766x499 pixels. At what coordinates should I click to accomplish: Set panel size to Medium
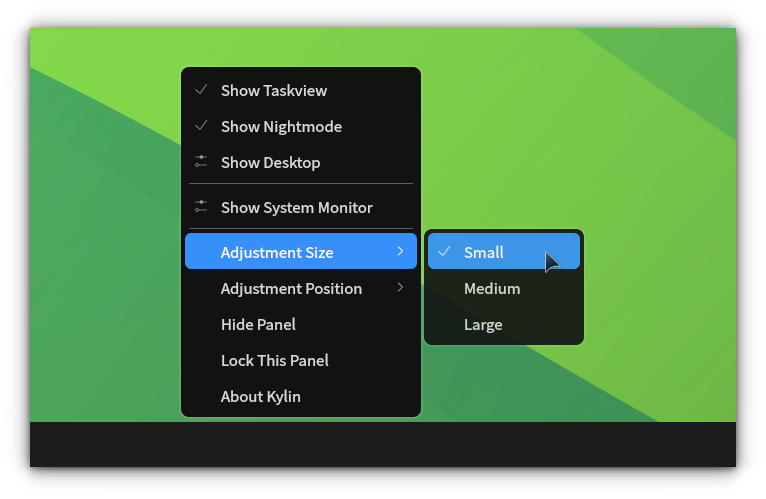coord(492,288)
